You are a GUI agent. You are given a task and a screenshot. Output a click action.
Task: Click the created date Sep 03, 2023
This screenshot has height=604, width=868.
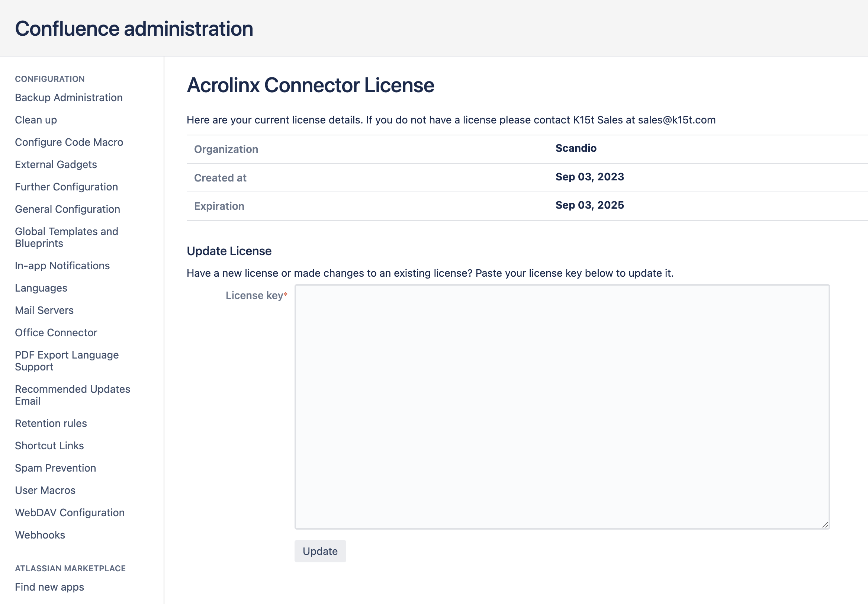pos(589,177)
